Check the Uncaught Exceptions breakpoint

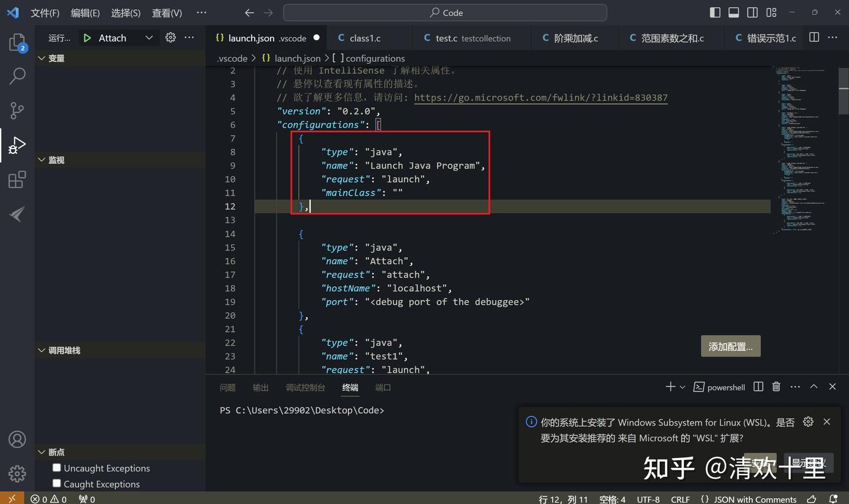(x=57, y=467)
